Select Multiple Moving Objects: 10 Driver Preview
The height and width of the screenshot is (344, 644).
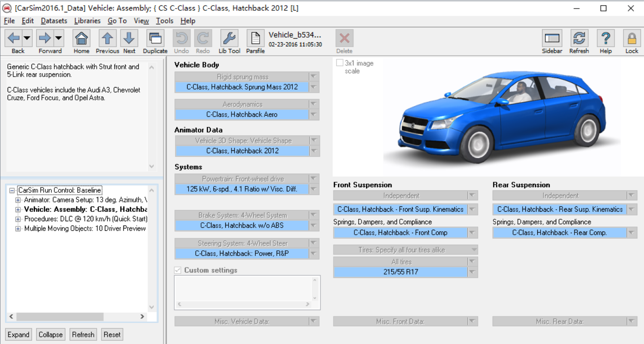[85, 228]
